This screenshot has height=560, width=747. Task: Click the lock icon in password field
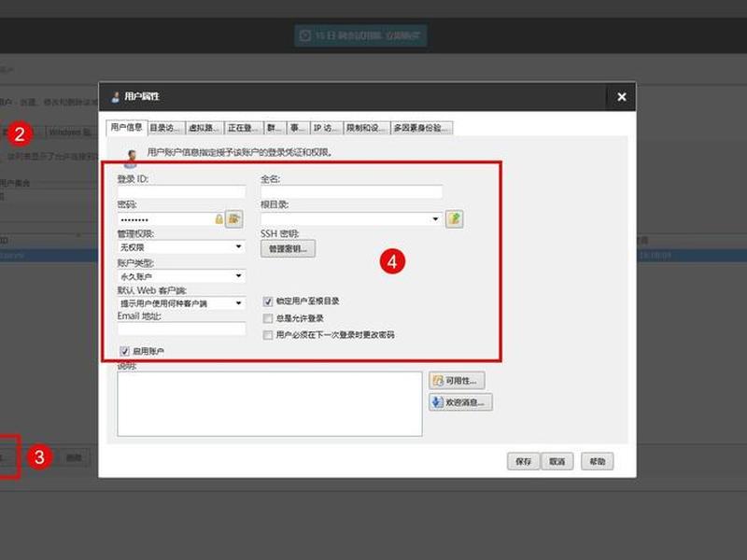(218, 219)
